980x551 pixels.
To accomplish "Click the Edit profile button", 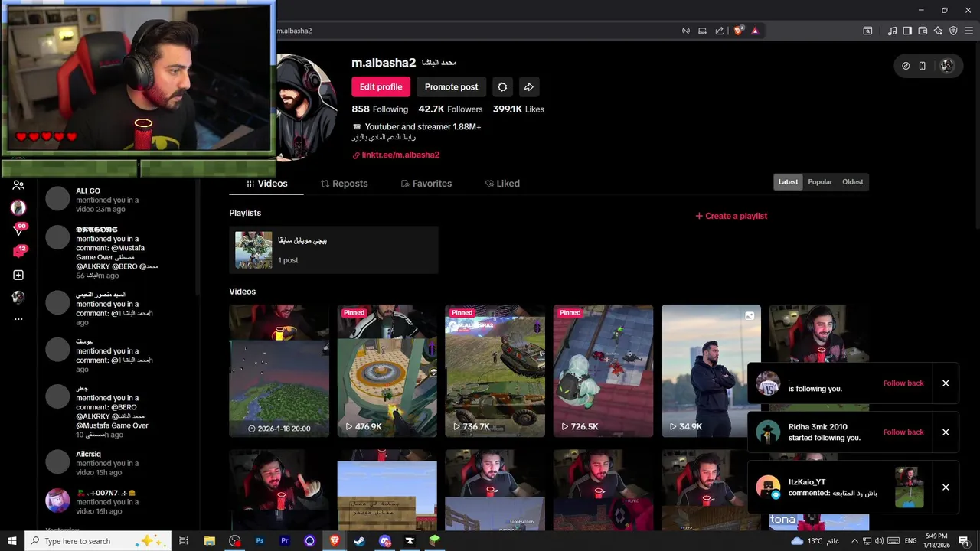I will pyautogui.click(x=381, y=86).
